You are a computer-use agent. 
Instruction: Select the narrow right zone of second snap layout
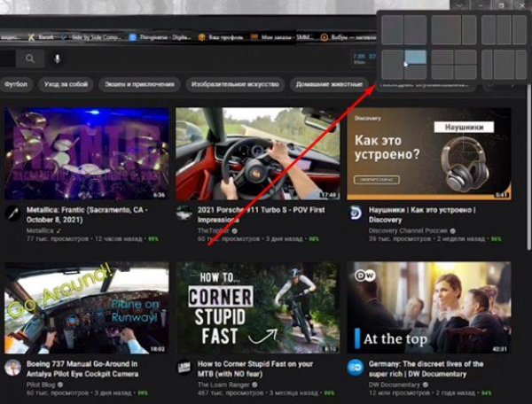(469, 29)
